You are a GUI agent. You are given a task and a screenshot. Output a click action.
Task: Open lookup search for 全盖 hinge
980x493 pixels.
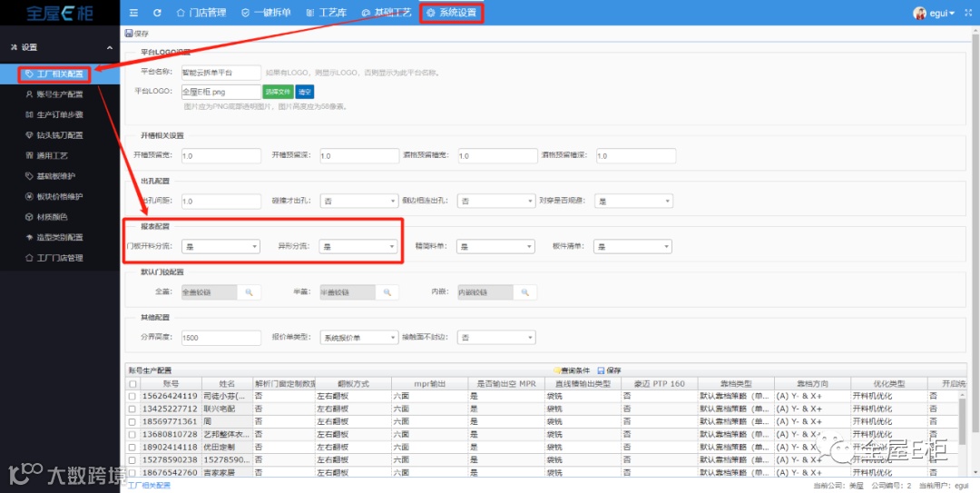249,292
